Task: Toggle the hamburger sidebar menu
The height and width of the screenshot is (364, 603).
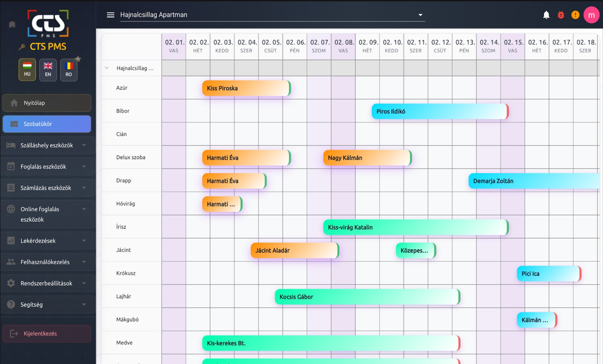Action: 111,15
